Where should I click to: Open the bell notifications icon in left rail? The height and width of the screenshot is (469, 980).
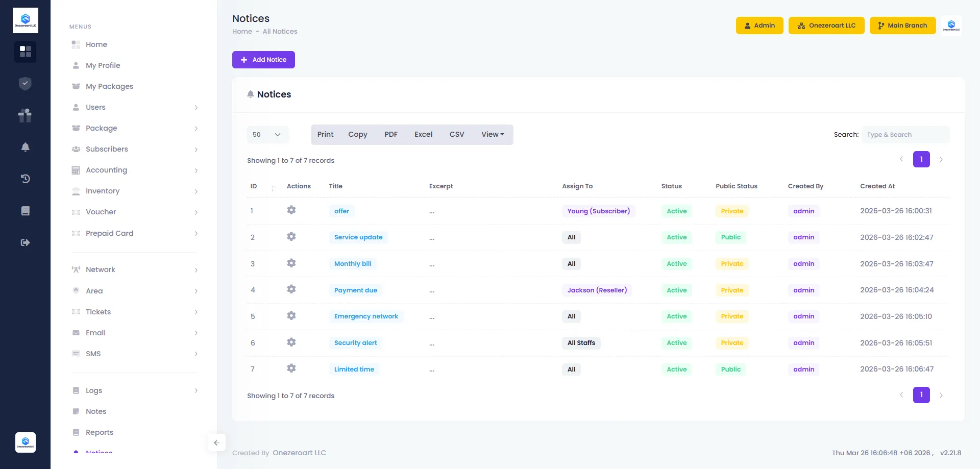pos(25,147)
